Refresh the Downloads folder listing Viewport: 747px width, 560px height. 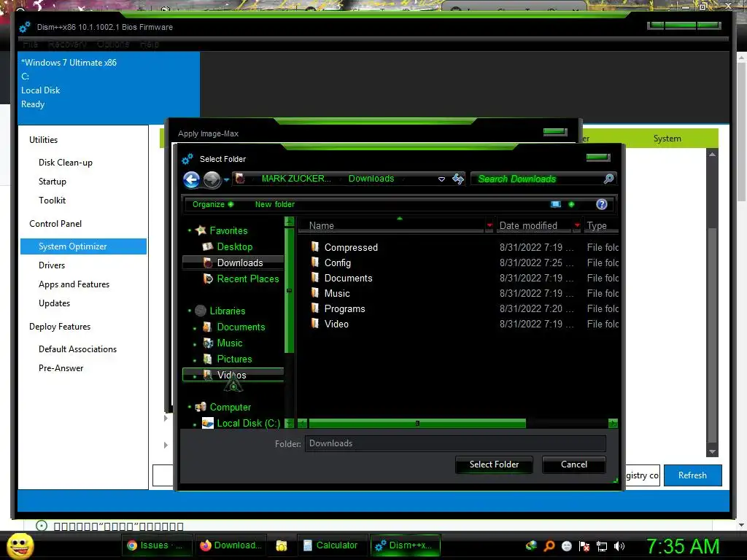[458, 179]
